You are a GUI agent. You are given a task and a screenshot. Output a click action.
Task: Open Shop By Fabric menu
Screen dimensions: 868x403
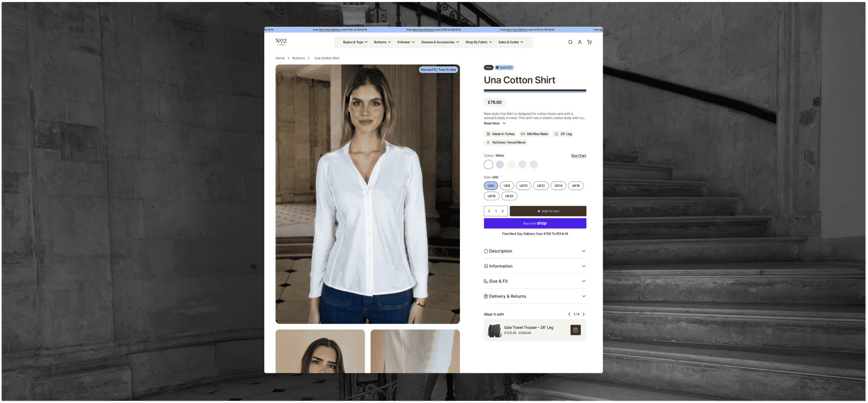click(478, 42)
